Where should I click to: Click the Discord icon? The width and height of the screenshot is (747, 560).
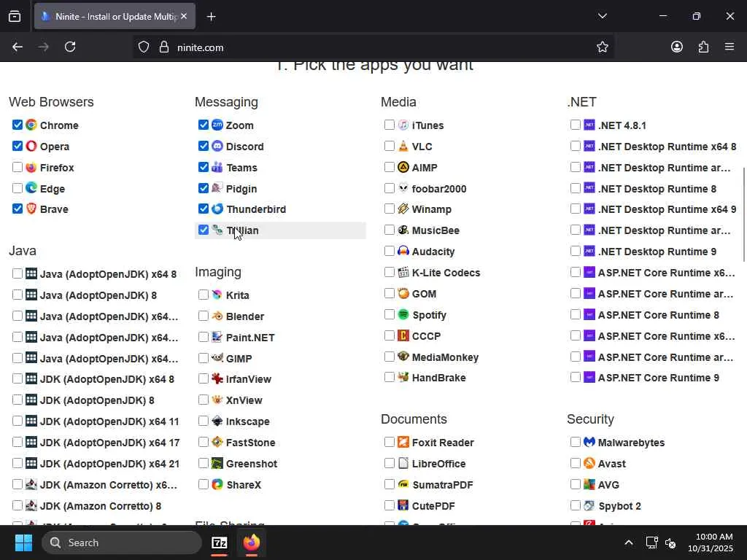click(x=217, y=146)
